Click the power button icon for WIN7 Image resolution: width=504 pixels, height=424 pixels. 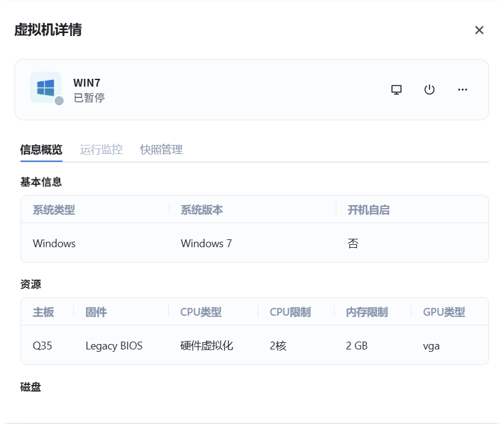pyautogui.click(x=429, y=90)
